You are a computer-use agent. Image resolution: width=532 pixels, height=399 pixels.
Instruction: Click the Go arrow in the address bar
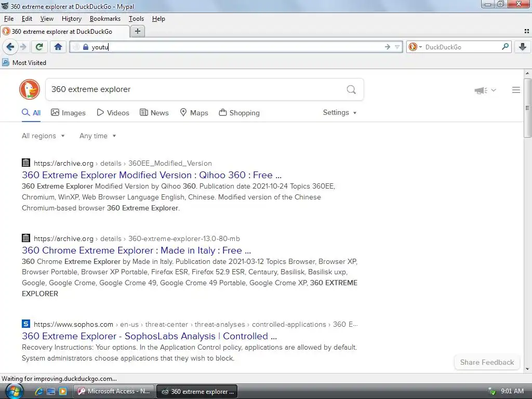[x=388, y=47]
